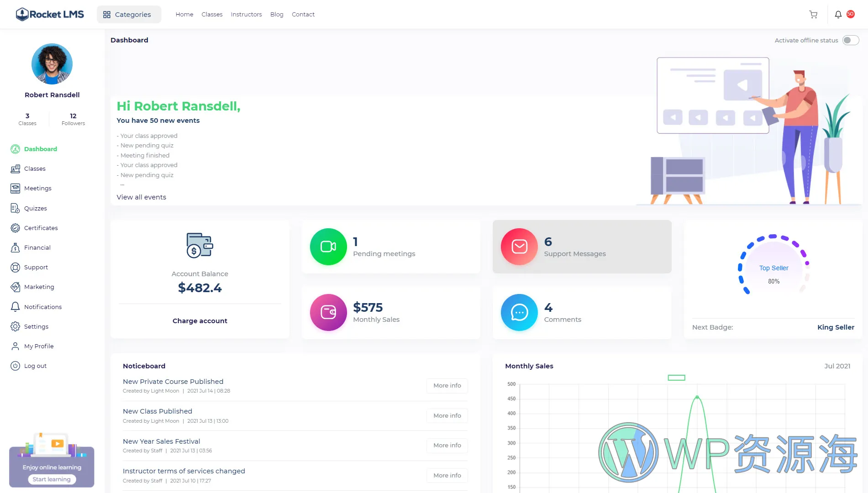Click Start learning button in sidebar banner
Image resolution: width=868 pixels, height=493 pixels.
(52, 479)
